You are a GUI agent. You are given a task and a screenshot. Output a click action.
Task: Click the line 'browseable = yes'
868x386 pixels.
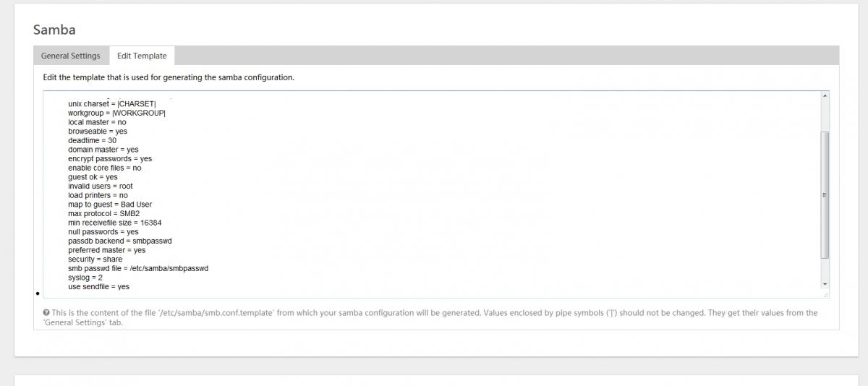[98, 132]
